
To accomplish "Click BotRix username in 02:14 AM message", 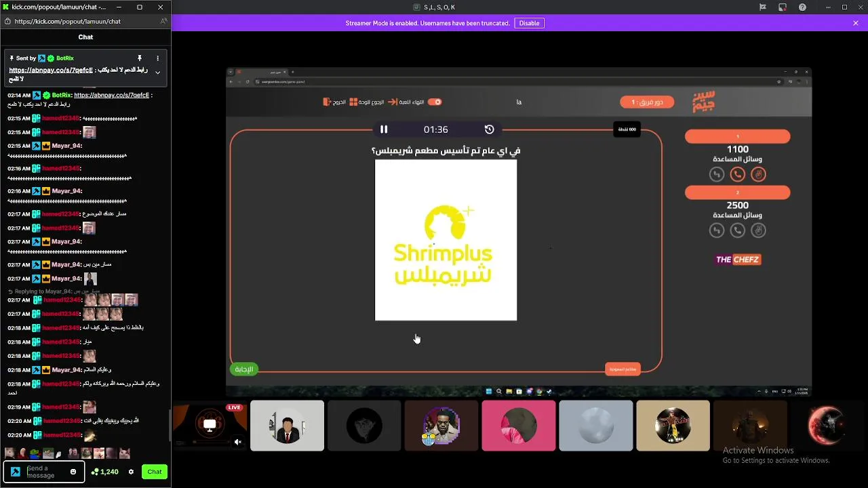I will [62, 96].
